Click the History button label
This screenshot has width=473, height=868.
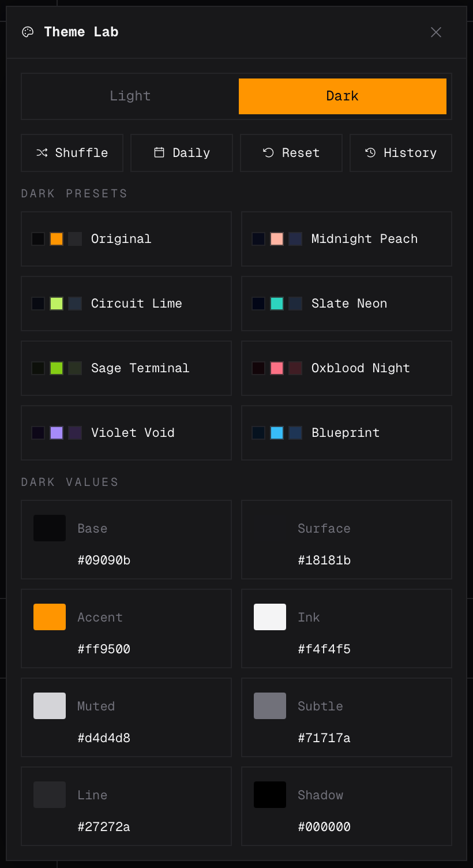tap(410, 153)
